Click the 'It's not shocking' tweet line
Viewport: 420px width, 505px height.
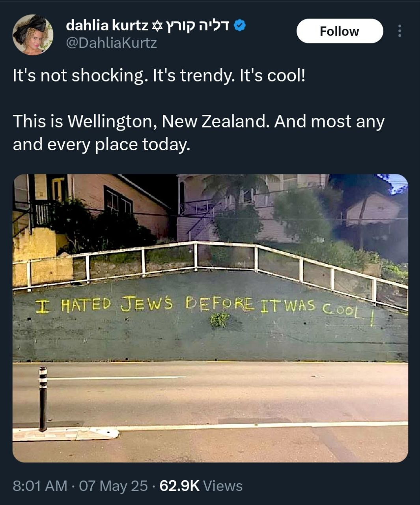(x=159, y=75)
